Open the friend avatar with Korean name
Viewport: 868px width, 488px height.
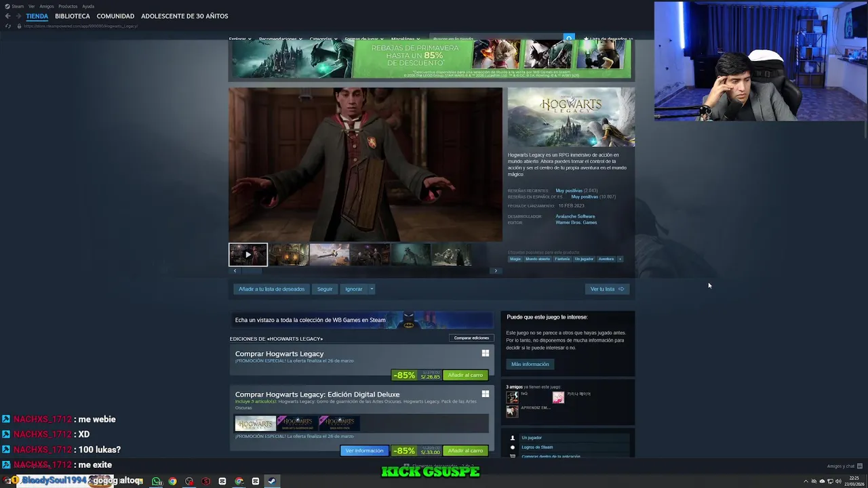click(x=558, y=398)
